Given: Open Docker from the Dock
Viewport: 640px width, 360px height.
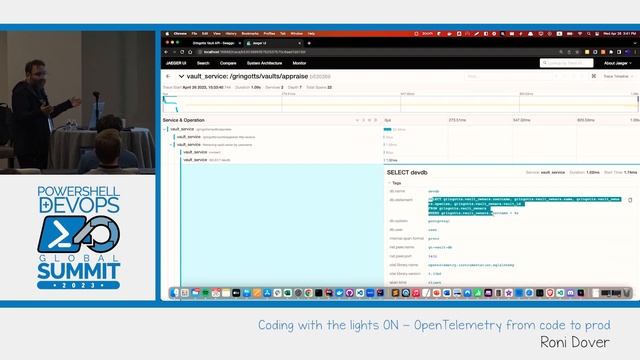Looking at the screenshot, I should pyautogui.click(x=339, y=293).
